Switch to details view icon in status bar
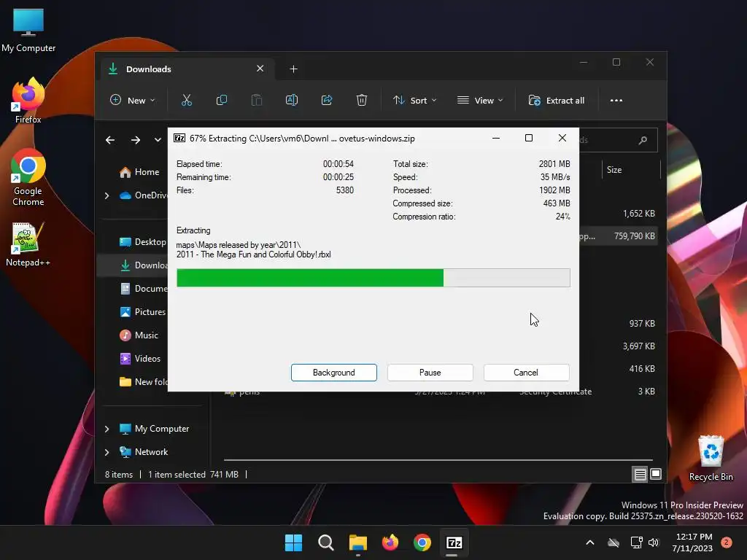 [x=640, y=474]
